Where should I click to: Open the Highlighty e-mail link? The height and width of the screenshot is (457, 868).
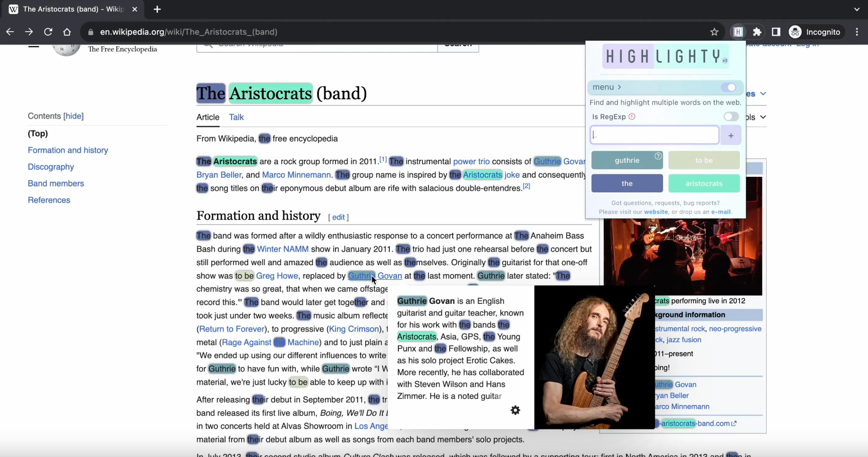pos(721,212)
